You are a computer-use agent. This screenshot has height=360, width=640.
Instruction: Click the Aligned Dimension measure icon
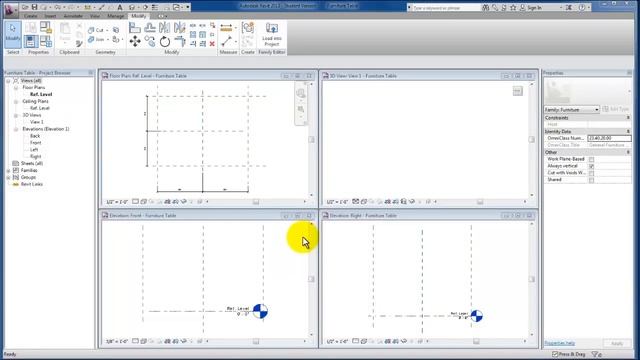(x=226, y=28)
